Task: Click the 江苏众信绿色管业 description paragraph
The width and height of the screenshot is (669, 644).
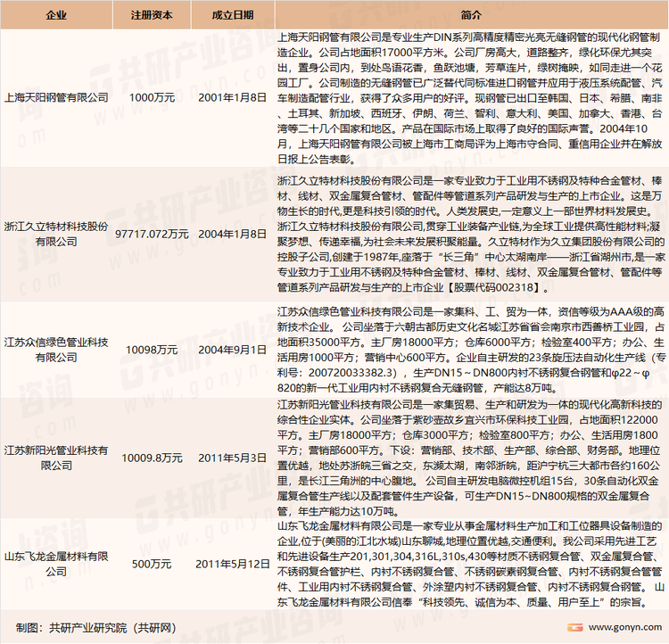Action: 471,350
